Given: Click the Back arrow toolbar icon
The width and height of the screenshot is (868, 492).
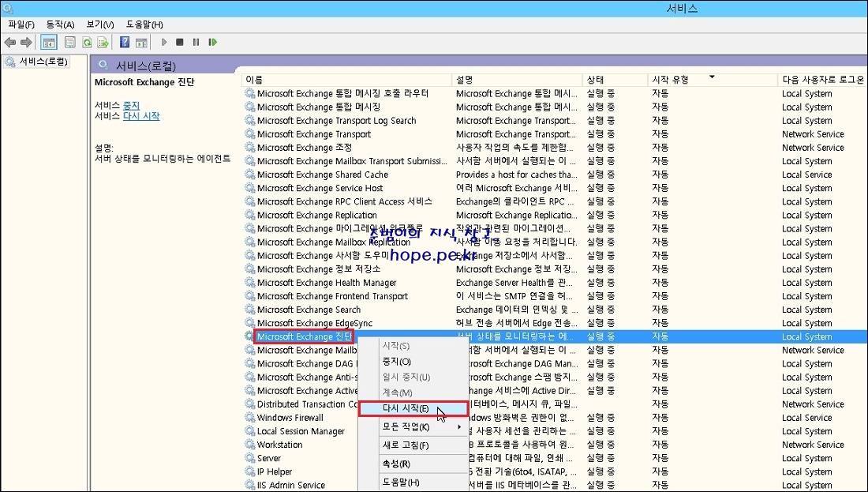Looking at the screenshot, I should click(10, 42).
